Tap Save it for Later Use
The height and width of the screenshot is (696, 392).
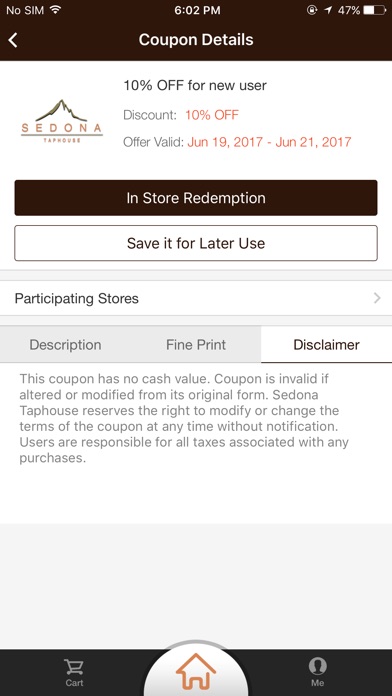196,243
